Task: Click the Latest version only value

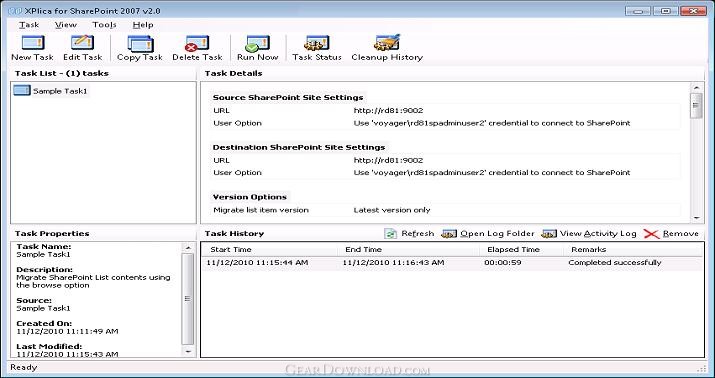Action: 392,210
